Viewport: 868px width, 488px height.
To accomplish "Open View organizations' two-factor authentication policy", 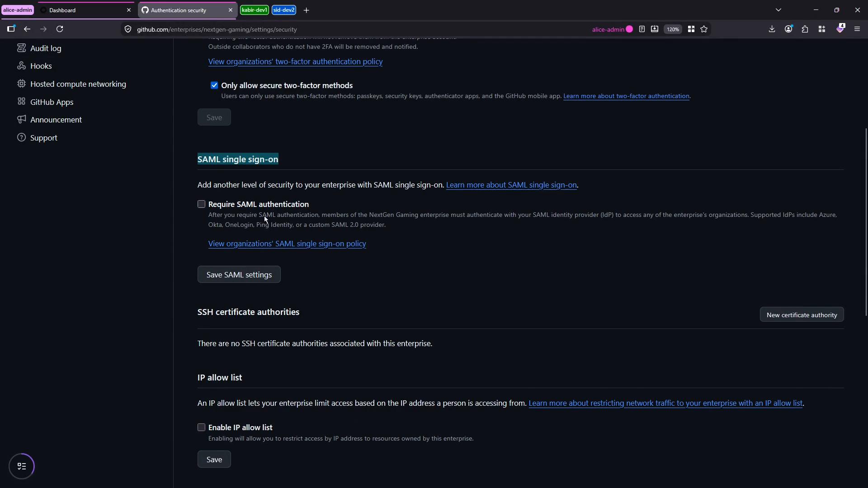I will pyautogui.click(x=295, y=61).
